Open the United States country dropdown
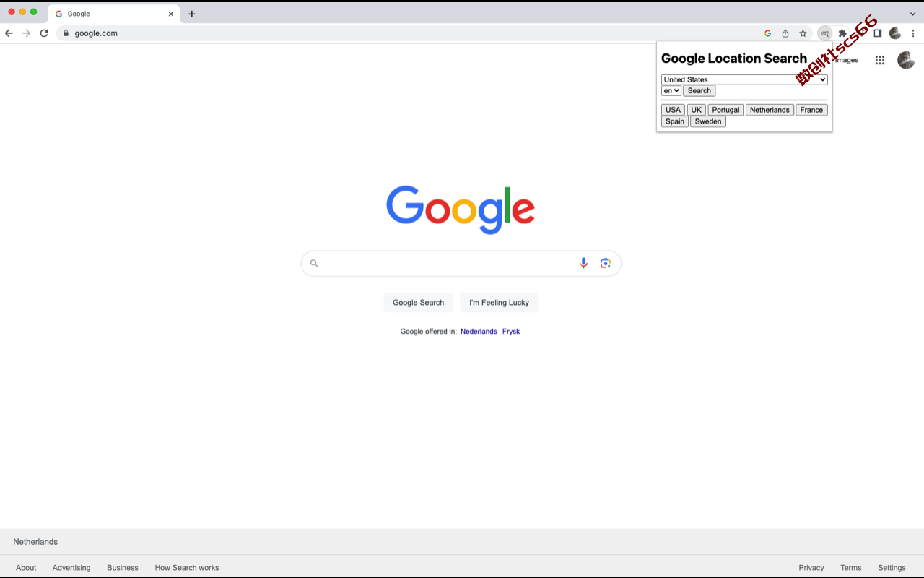The image size is (924, 578). point(744,79)
